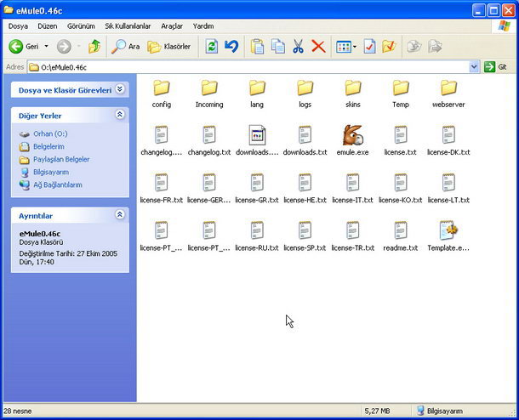Select the license-HE.txt file
Screen dimensions: 519x420
point(305,189)
